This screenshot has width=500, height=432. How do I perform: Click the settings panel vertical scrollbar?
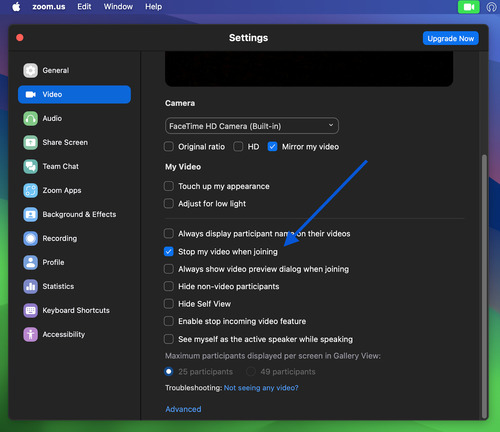[485, 286]
